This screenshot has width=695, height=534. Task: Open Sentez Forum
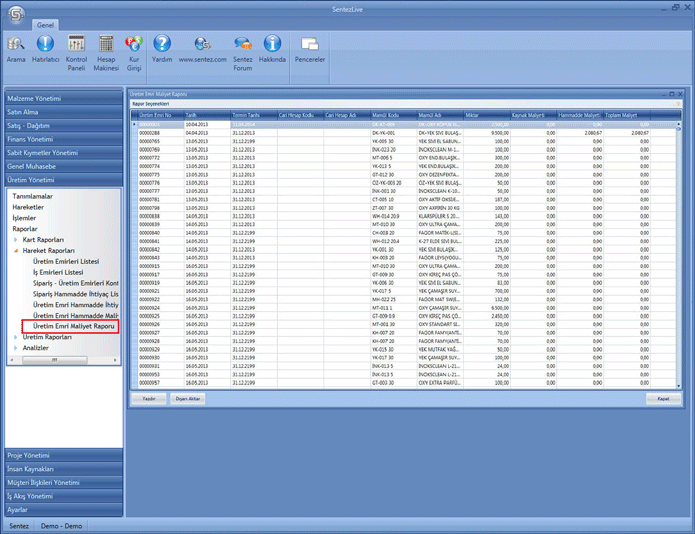click(242, 53)
